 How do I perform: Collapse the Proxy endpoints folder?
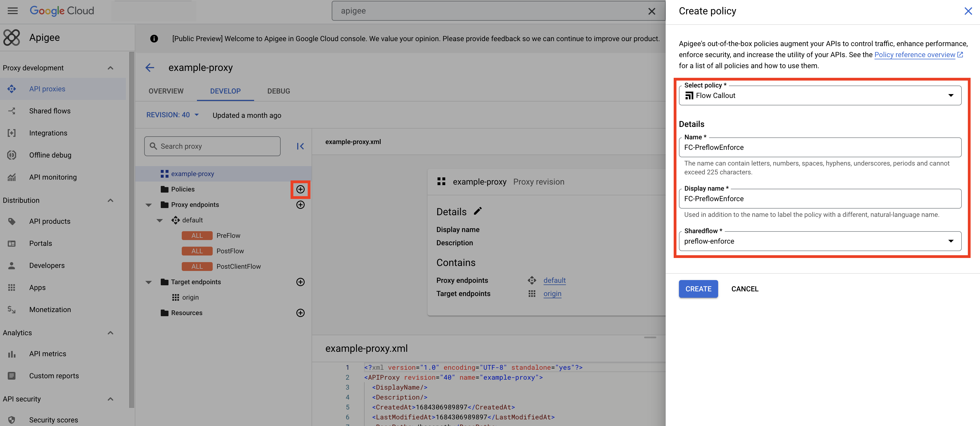149,205
